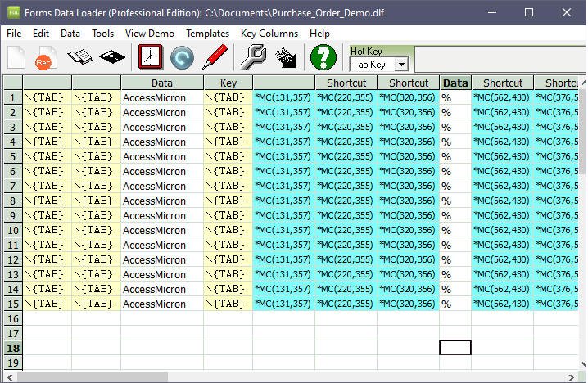This screenshot has width=588, height=383.
Task: Save using the floppy disk icon
Action: 111,57
